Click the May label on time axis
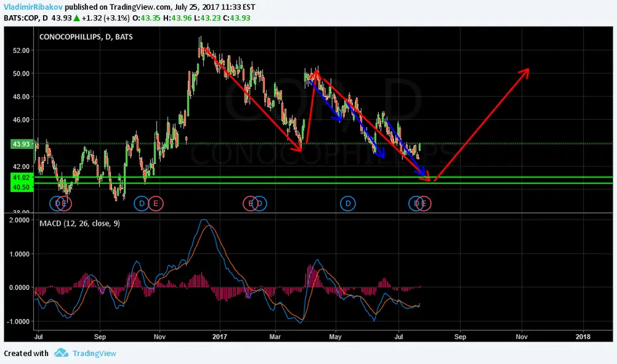Screen dimensions: 617x364 335,337
